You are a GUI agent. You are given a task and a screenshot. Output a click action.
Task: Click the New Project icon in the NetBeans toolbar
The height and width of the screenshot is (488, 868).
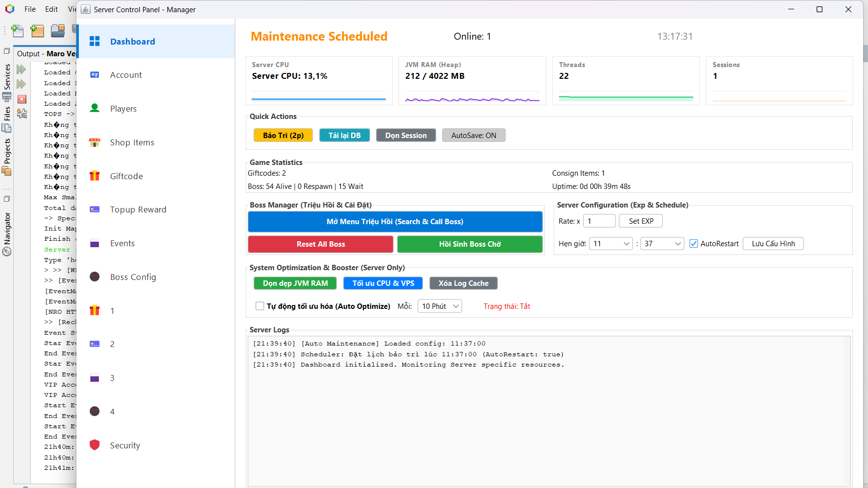coord(37,31)
